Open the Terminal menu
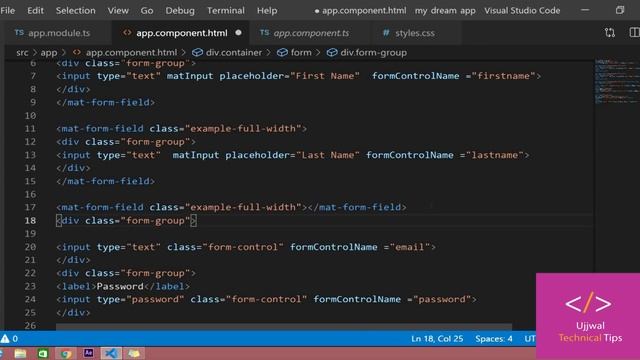 click(226, 11)
